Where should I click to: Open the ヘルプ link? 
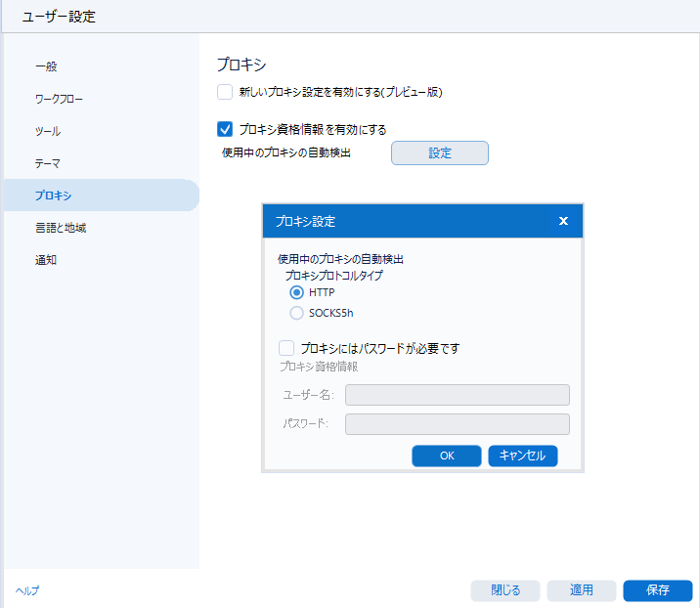click(27, 590)
